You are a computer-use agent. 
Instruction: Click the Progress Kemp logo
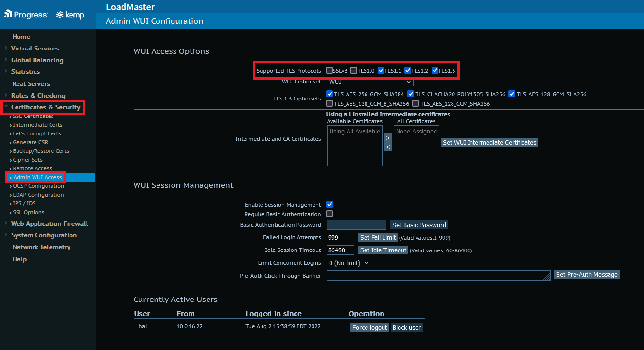tap(44, 15)
